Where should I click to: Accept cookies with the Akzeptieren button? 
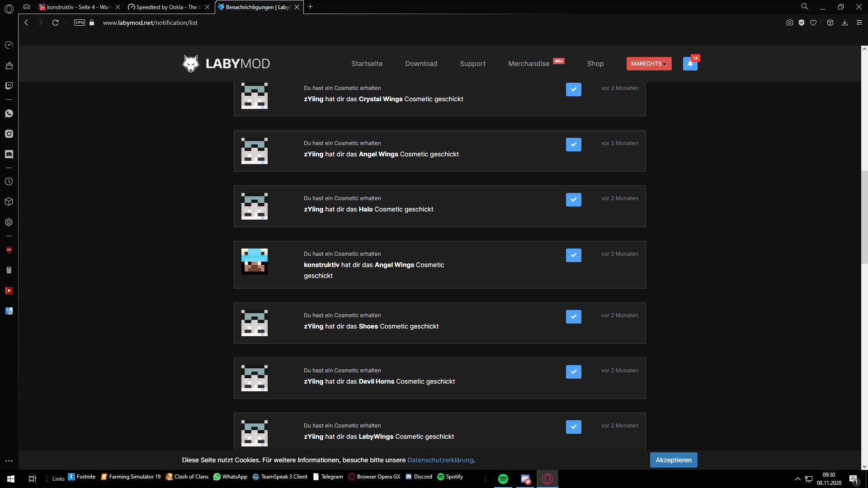(674, 460)
